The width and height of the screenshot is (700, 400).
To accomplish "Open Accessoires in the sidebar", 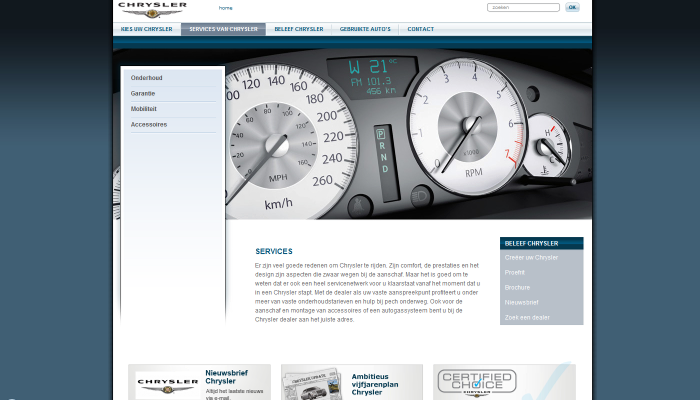I will 149,125.
